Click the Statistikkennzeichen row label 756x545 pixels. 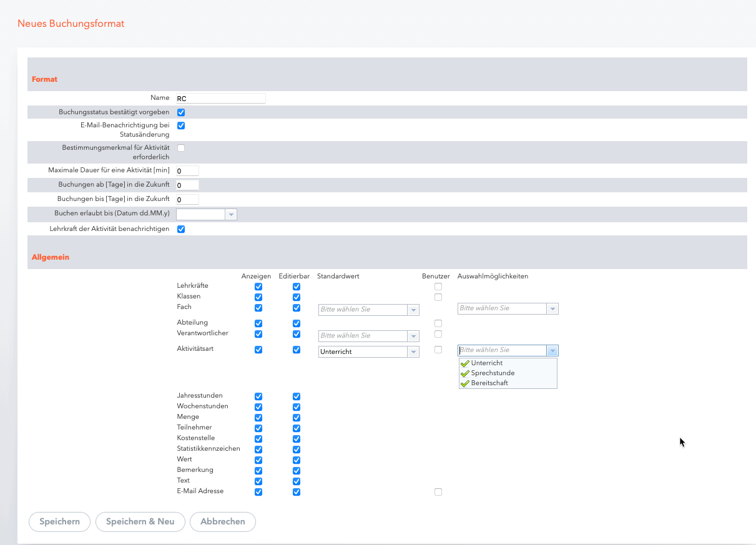point(209,449)
